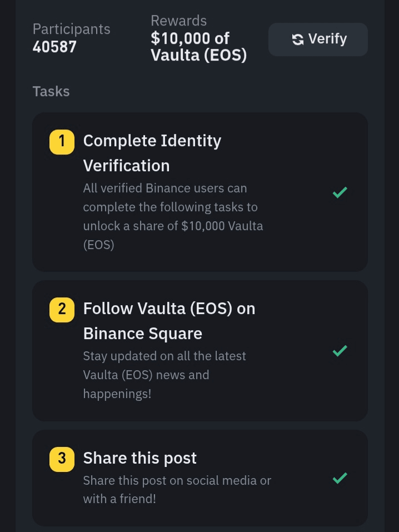Click the yellow number 1 badge
Viewport: 399px width, 532px height.
[62, 141]
